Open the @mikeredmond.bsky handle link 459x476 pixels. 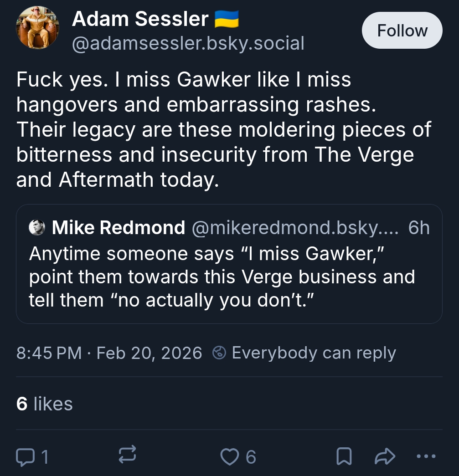(x=294, y=227)
